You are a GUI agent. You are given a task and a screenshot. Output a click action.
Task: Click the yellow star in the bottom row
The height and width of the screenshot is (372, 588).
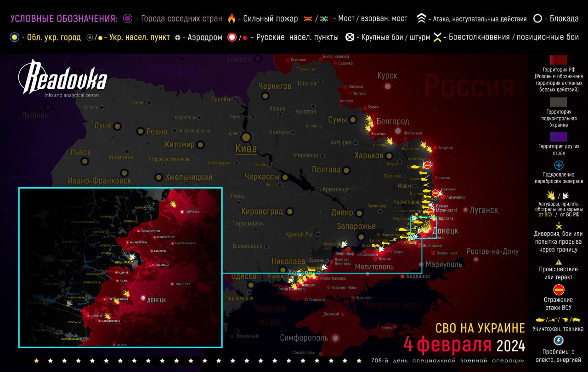coord(37,361)
